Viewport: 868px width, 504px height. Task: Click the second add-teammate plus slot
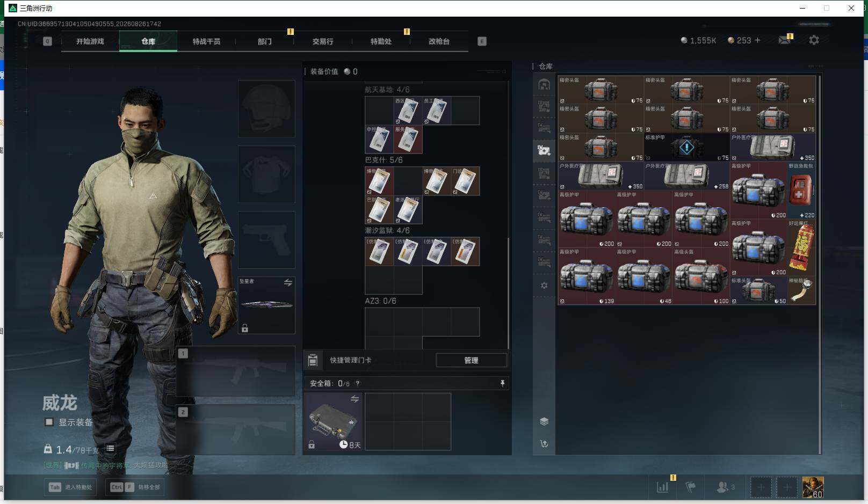tap(786, 487)
